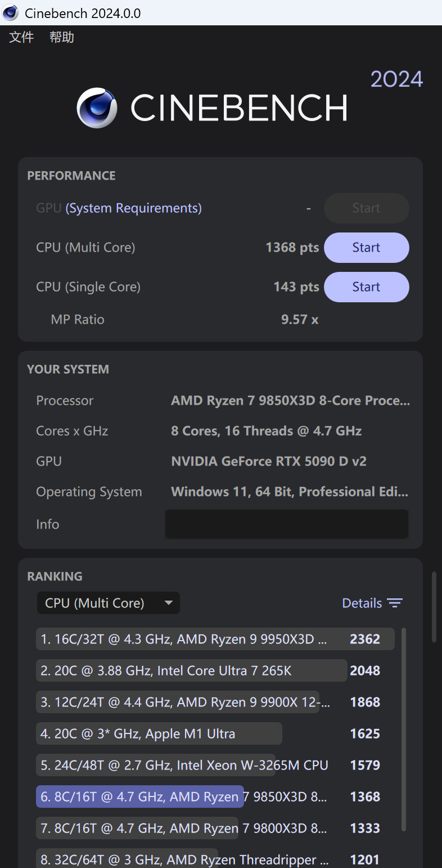Open the 帮助 menu
Image resolution: width=442 pixels, height=868 pixels.
pos(61,37)
